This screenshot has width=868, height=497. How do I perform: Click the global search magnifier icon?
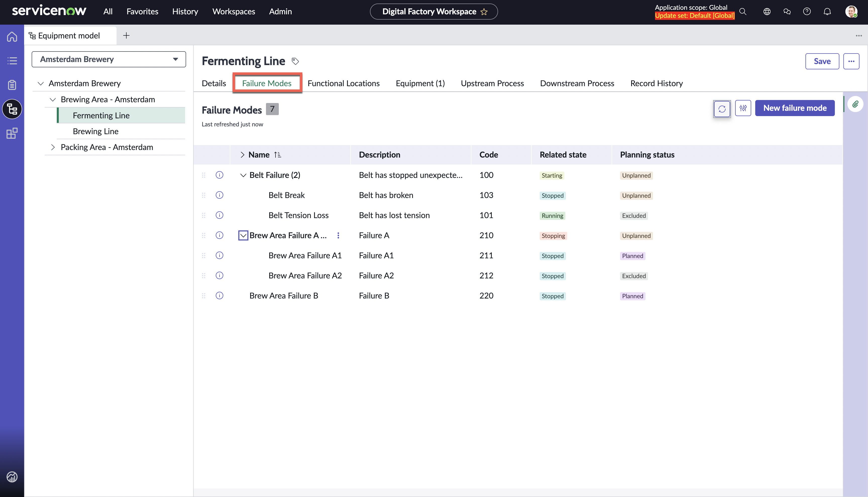[x=743, y=12]
